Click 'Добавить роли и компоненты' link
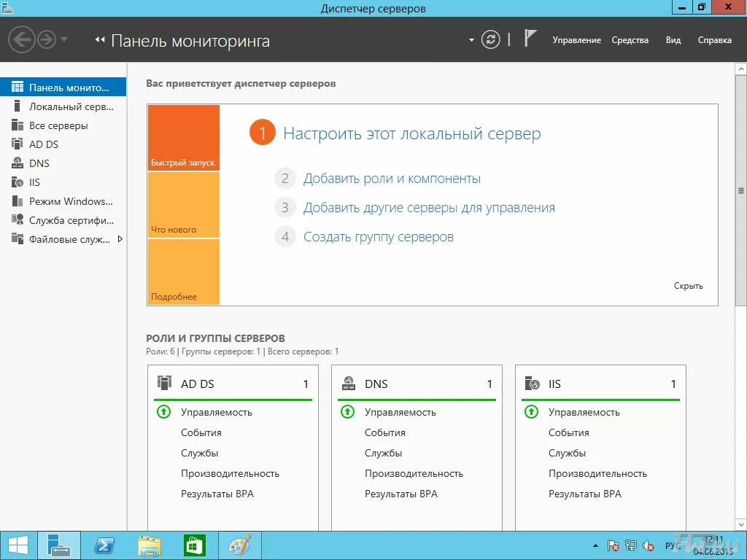Viewport: 747px width, 560px height. coord(392,179)
